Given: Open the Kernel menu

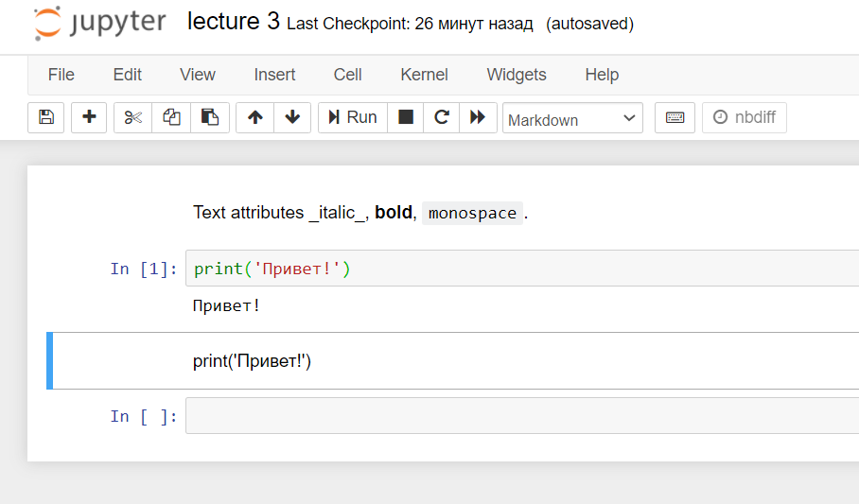Looking at the screenshot, I should coord(424,75).
